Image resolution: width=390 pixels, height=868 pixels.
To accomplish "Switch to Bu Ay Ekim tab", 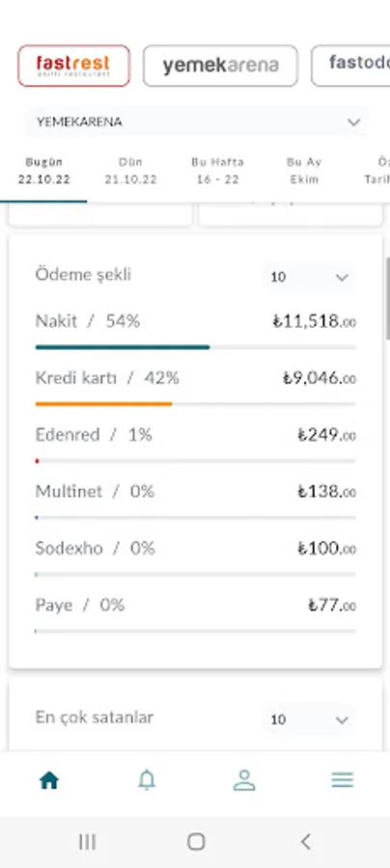I will [304, 171].
